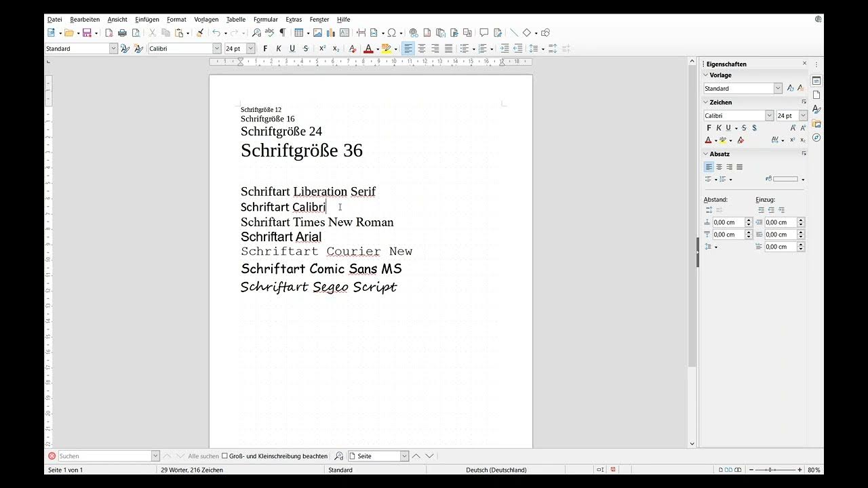Open the Extras menu
Viewport: 868px width, 488px height.
coord(294,20)
